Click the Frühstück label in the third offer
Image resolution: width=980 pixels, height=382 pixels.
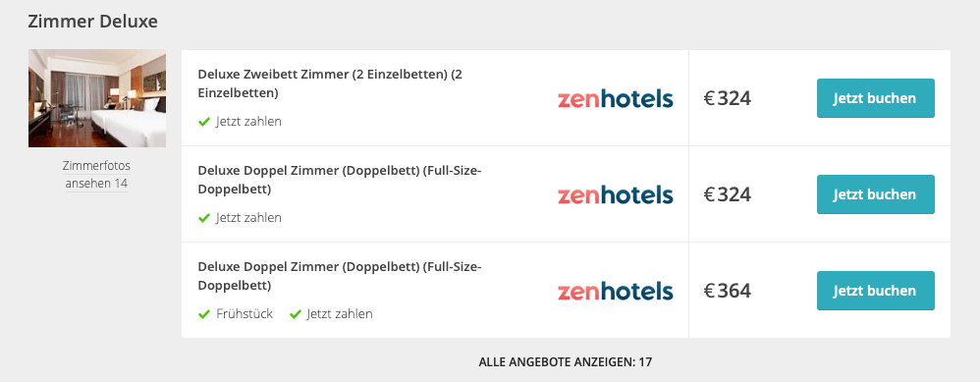pos(245,314)
